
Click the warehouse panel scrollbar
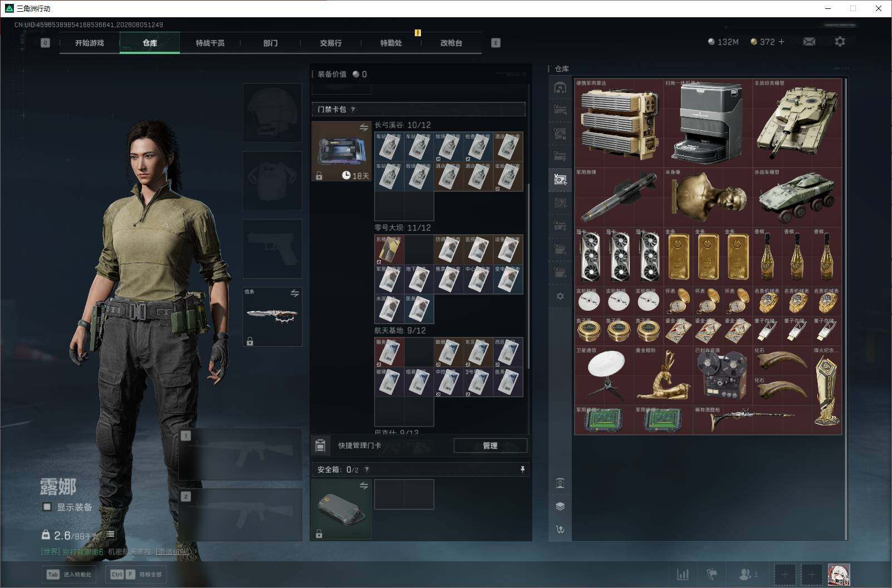(846, 308)
